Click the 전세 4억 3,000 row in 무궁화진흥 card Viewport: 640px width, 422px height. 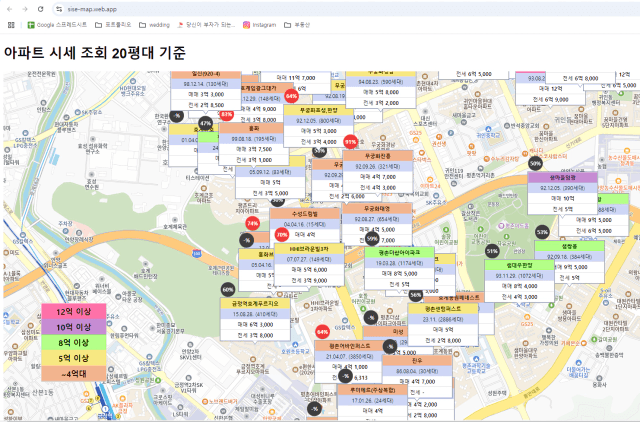[x=378, y=187]
